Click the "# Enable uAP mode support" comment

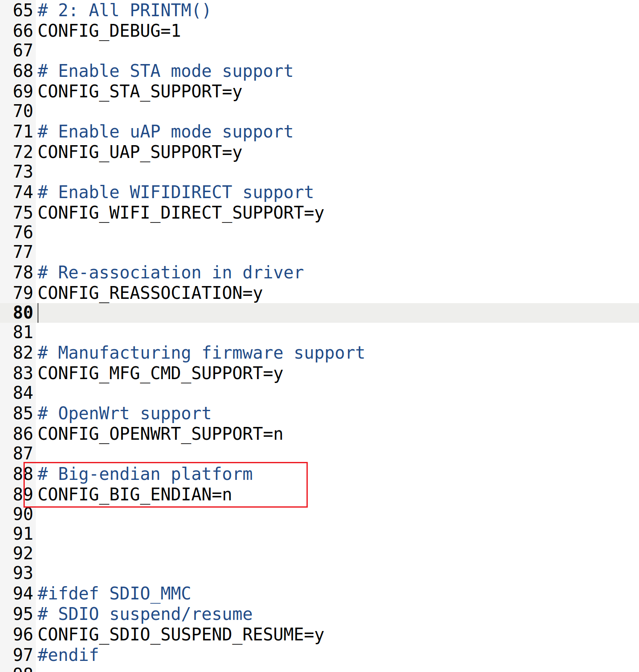click(165, 132)
